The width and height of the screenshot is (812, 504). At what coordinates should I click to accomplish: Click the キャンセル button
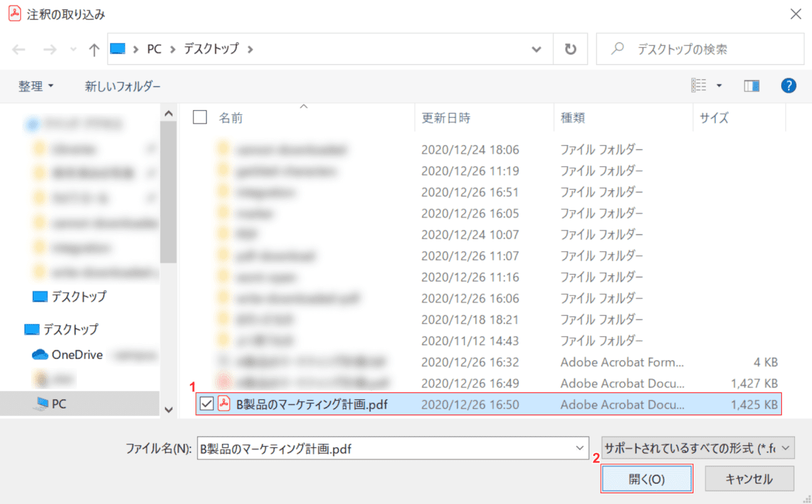point(749,479)
